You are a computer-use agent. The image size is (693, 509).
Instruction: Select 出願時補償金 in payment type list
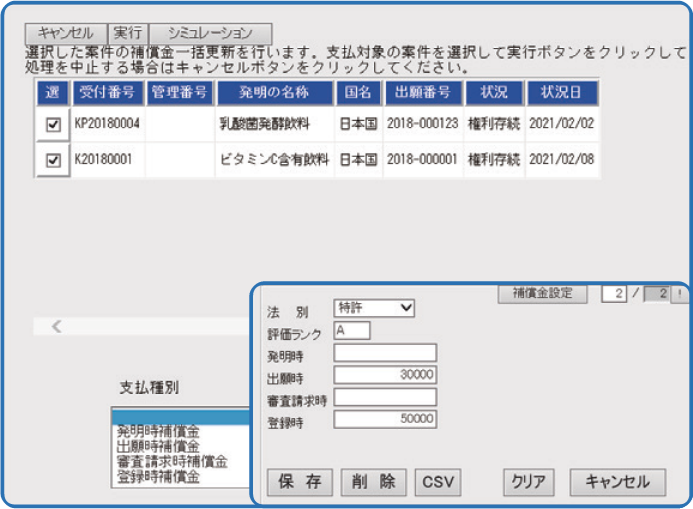[x=158, y=446]
